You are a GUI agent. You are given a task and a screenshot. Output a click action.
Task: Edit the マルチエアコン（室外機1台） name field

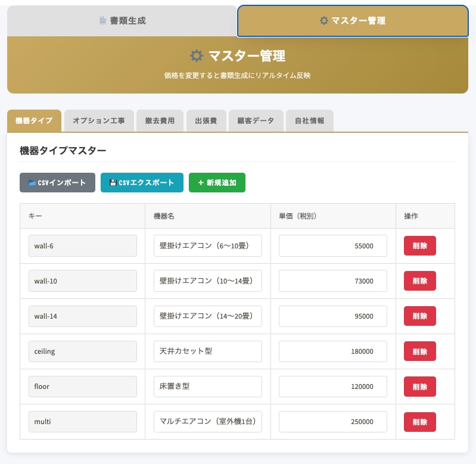point(208,422)
